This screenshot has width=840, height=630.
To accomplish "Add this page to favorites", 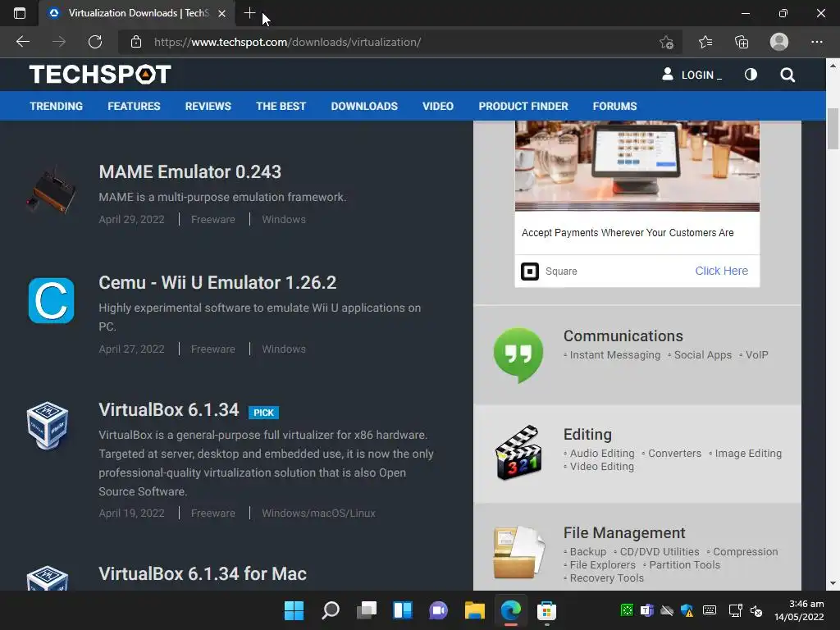I will pos(666,43).
